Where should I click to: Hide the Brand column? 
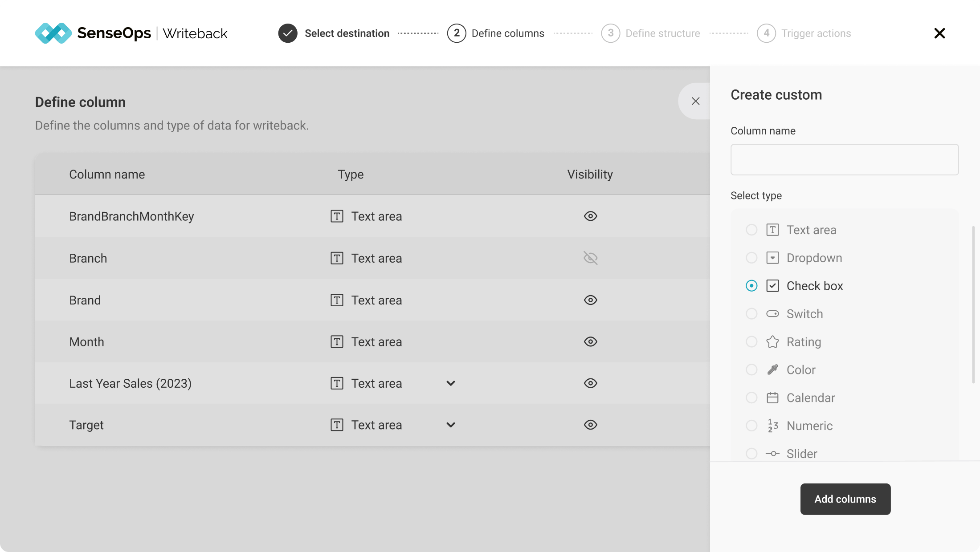pos(591,300)
